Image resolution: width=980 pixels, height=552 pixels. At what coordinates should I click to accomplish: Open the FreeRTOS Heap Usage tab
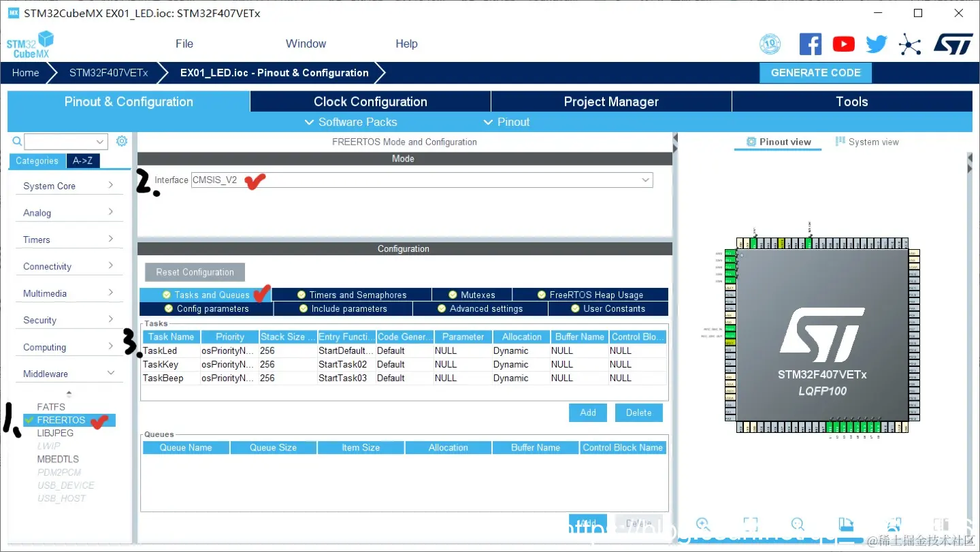(x=591, y=295)
